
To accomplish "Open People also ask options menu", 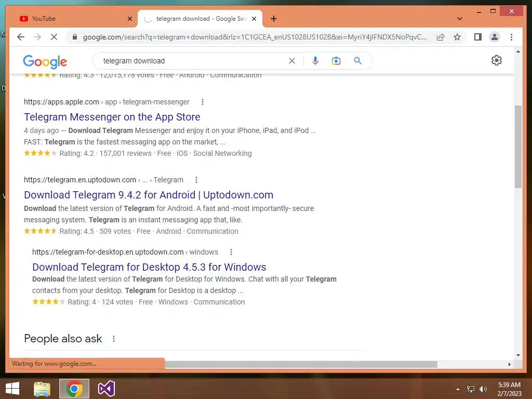I will 114,339.
